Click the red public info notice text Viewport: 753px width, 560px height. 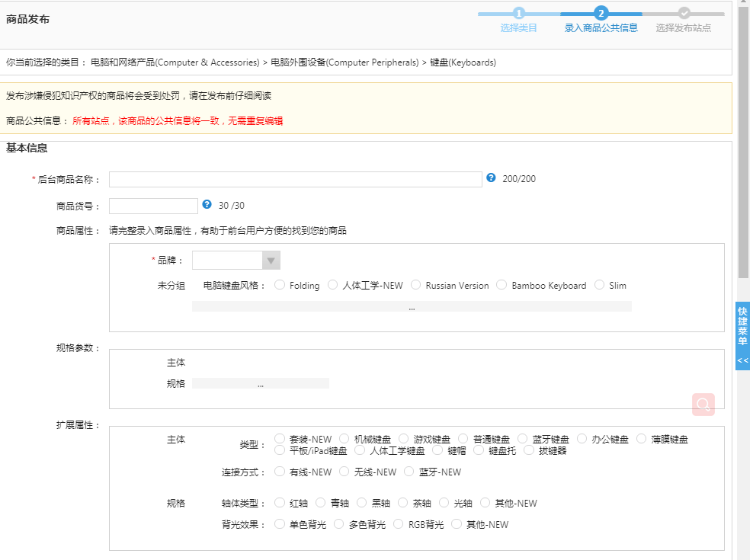coord(178,120)
